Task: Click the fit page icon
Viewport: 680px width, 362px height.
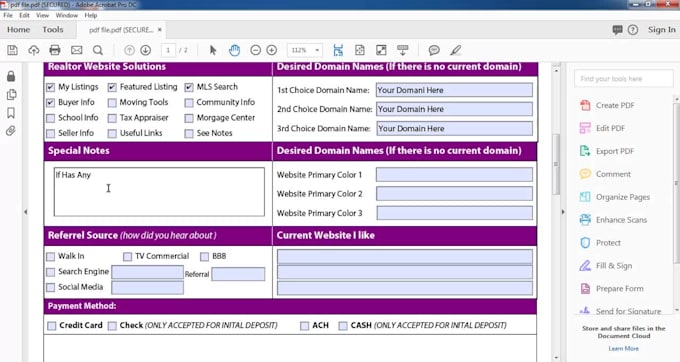Action: [360, 50]
